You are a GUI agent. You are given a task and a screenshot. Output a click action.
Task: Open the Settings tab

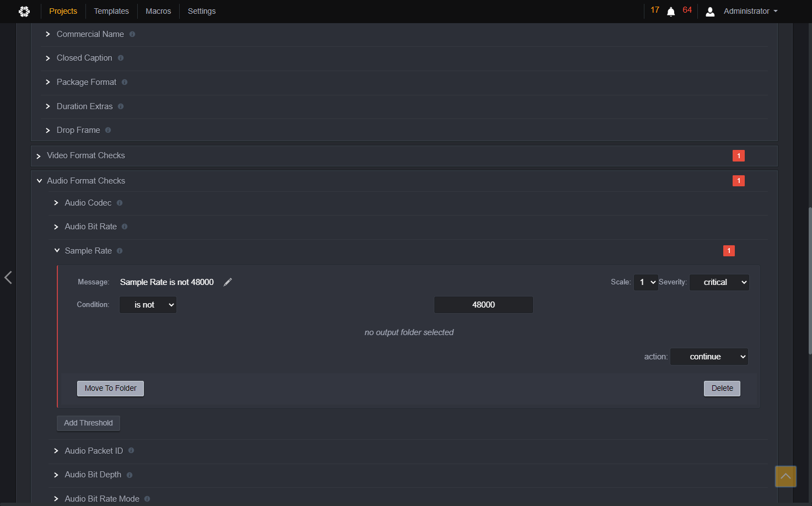point(202,11)
